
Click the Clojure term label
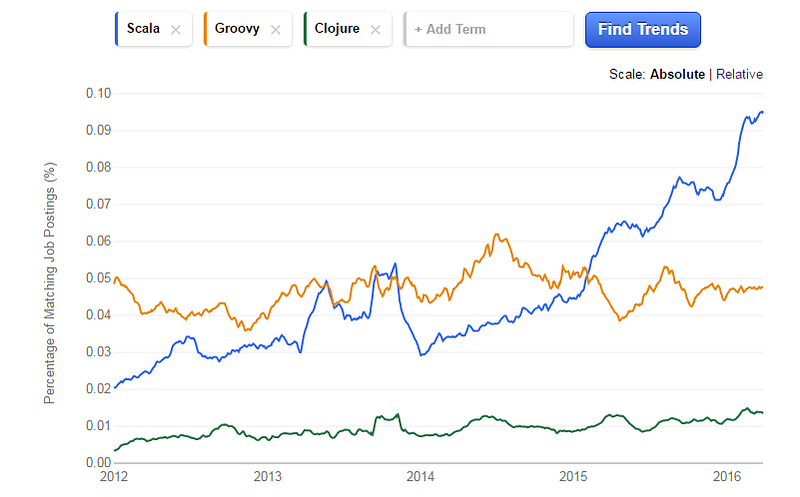click(337, 29)
